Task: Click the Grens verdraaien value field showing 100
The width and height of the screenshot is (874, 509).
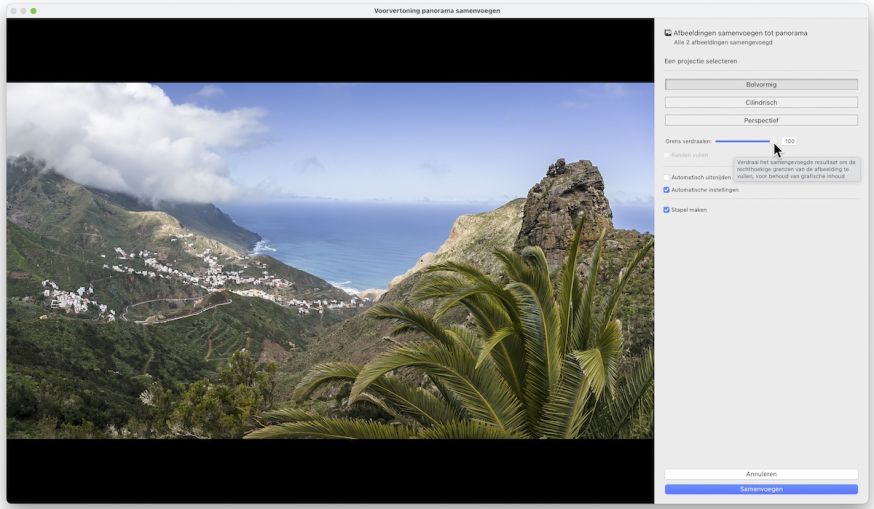Action: point(789,141)
